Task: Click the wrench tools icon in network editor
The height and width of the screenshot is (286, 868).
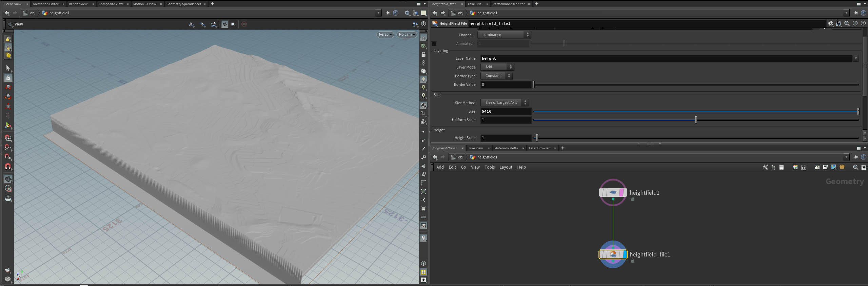Action: point(765,167)
